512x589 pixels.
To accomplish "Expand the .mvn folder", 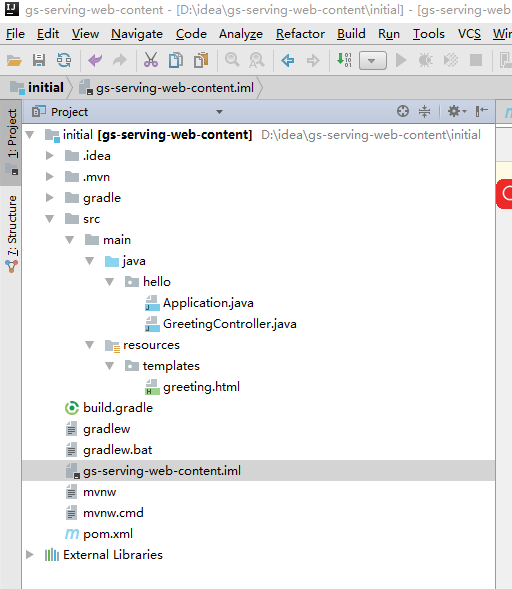I will [50, 177].
